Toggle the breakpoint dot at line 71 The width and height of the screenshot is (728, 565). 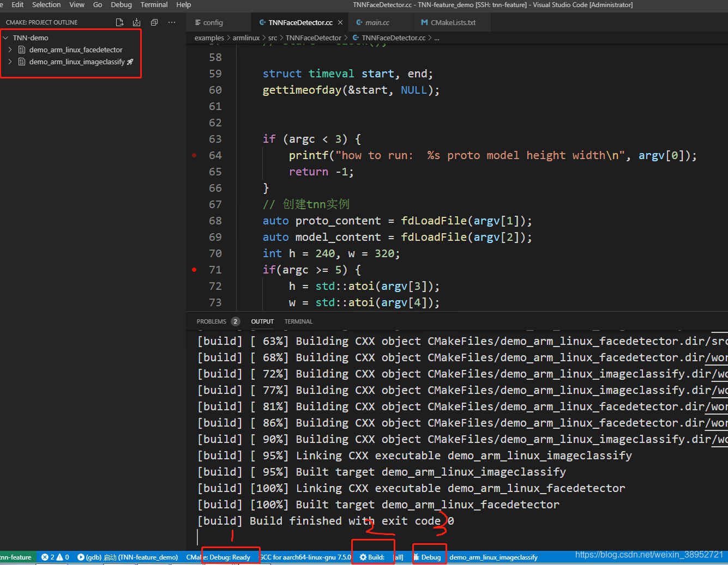click(194, 270)
